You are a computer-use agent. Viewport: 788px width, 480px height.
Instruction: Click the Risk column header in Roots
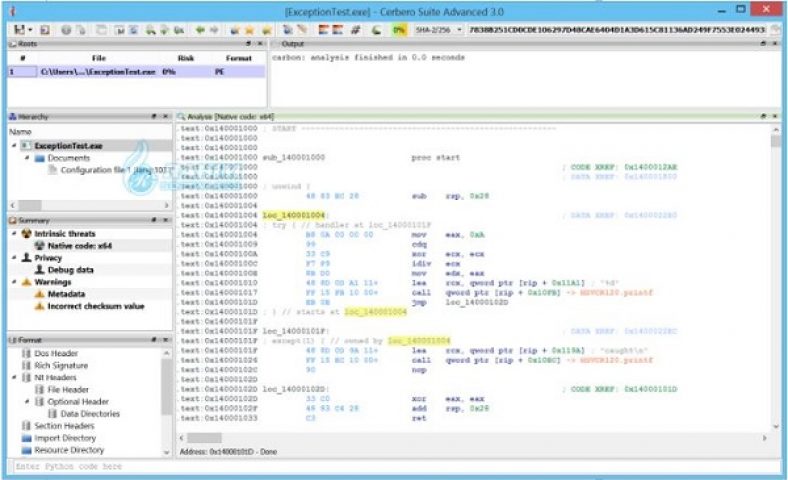click(185, 58)
